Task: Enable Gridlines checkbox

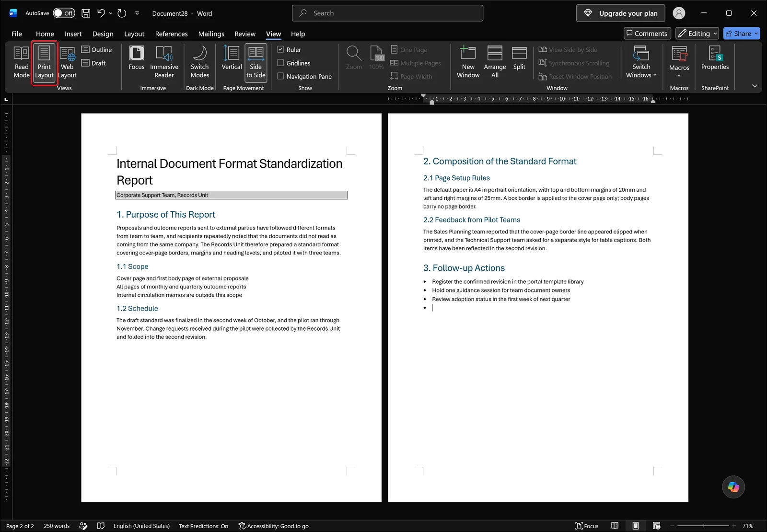Action: (280, 63)
